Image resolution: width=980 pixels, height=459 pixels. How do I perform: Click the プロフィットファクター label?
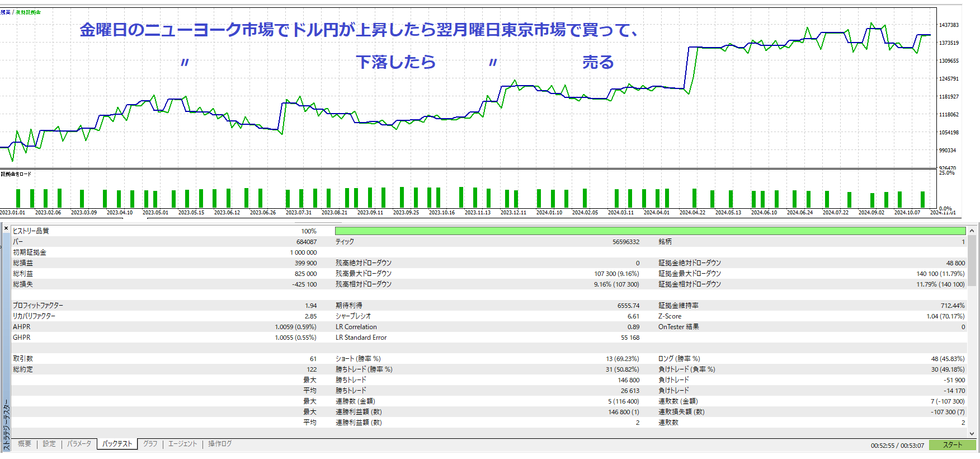pos(38,306)
